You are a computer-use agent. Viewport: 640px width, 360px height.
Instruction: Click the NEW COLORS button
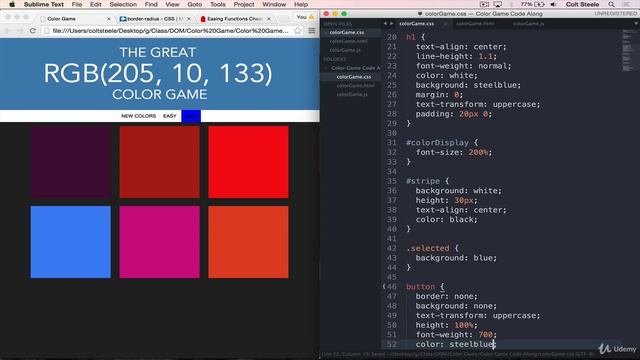tap(138, 116)
